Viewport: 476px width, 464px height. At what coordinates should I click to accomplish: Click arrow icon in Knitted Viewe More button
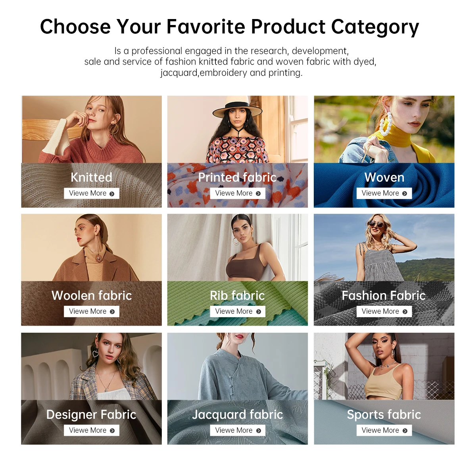point(112,194)
